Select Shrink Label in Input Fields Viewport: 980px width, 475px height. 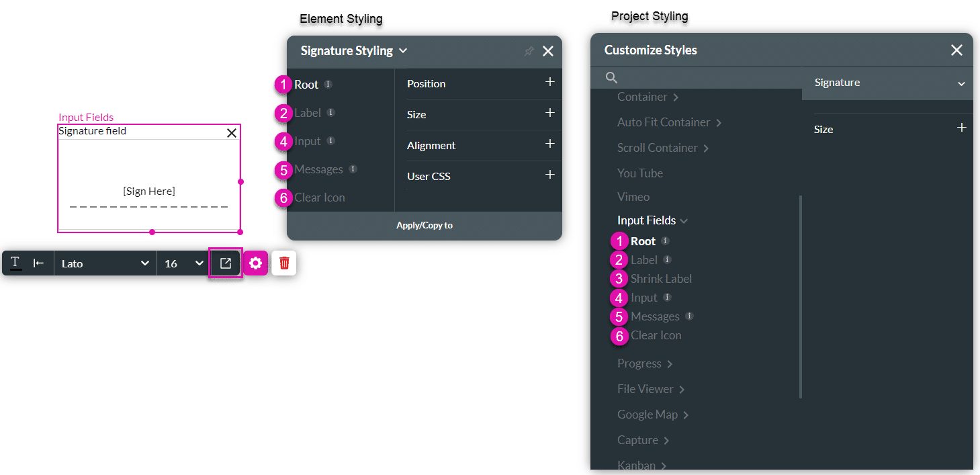point(661,279)
